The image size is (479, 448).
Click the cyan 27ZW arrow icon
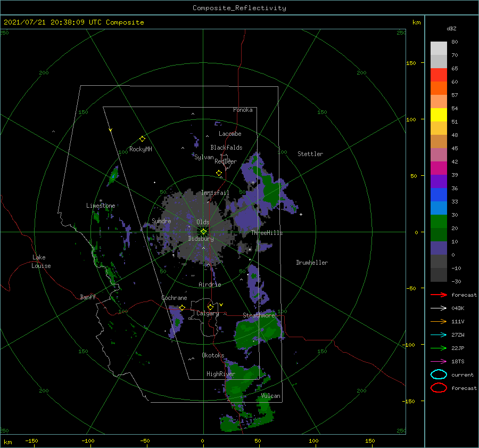(439, 335)
